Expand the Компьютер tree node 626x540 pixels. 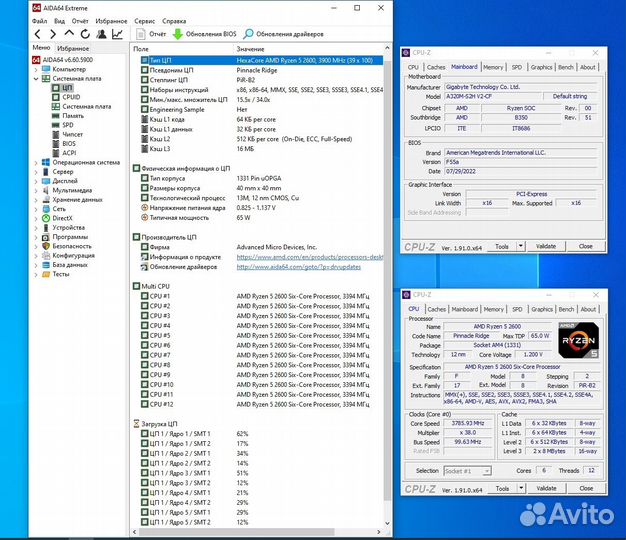point(36,69)
